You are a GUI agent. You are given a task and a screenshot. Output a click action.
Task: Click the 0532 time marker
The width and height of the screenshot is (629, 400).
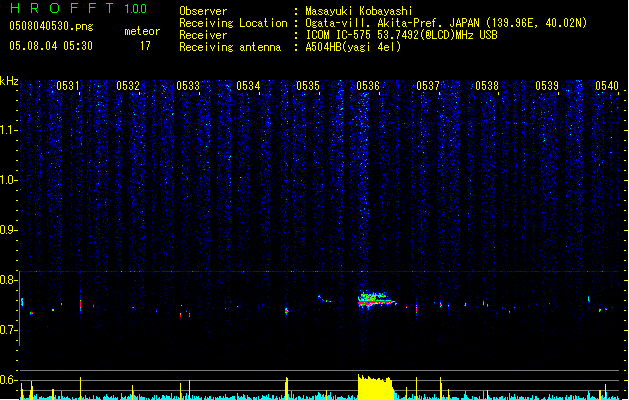128,85
